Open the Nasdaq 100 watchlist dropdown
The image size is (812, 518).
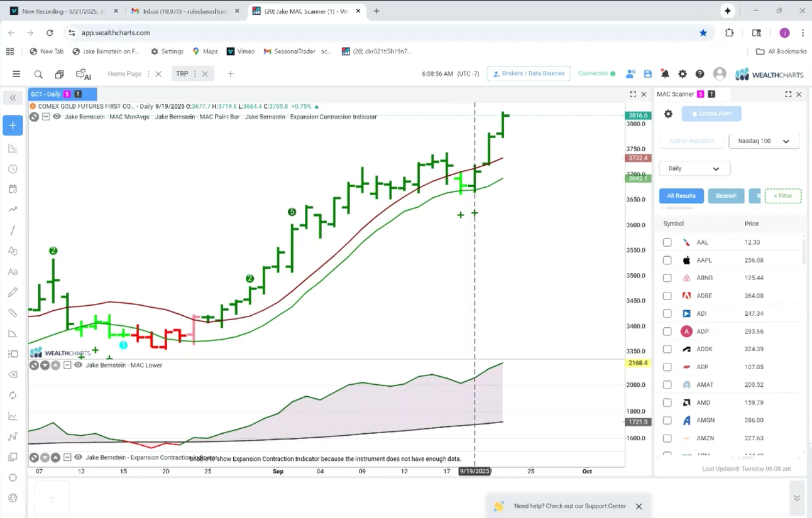(764, 141)
